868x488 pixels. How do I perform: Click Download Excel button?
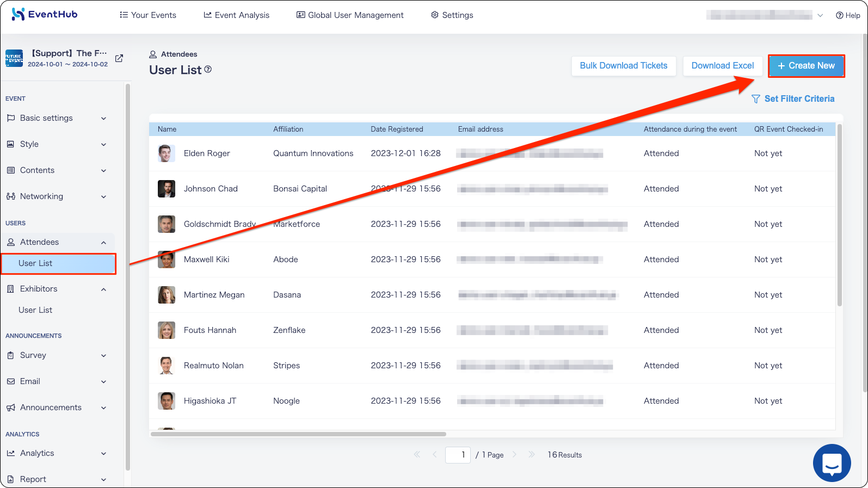(x=723, y=66)
